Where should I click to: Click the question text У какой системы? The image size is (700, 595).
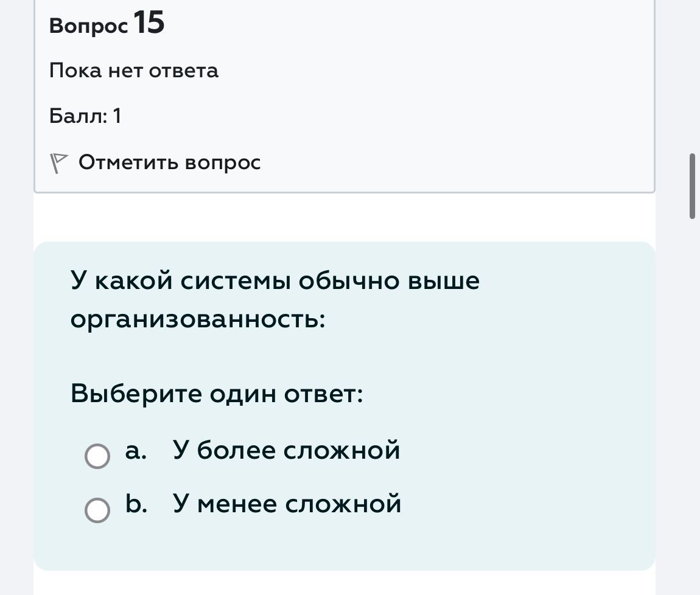[275, 280]
